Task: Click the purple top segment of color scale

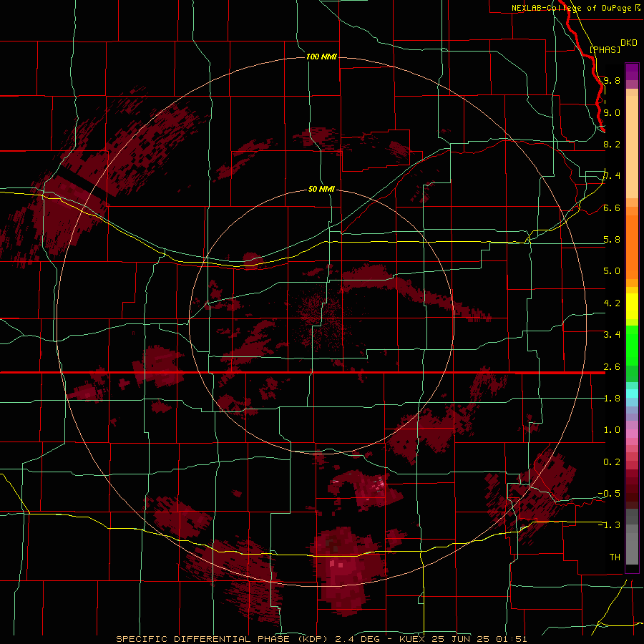Action: pos(632,72)
